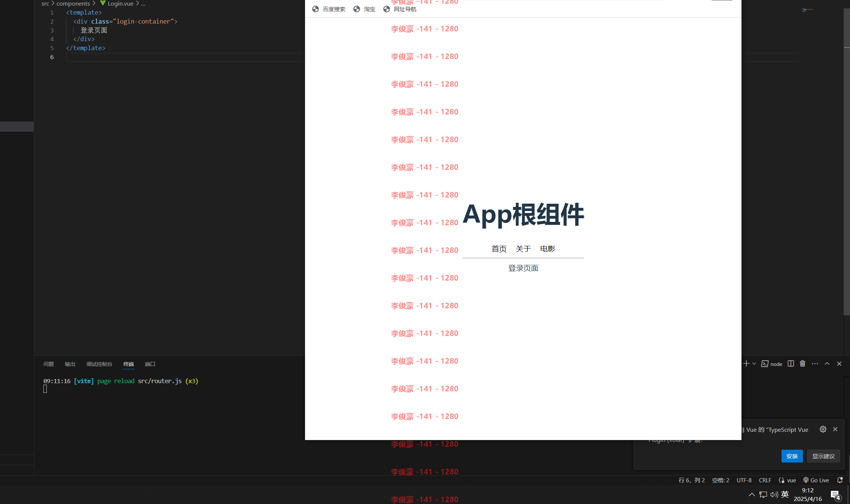Place cursor on line 6 of editor

pos(185,57)
